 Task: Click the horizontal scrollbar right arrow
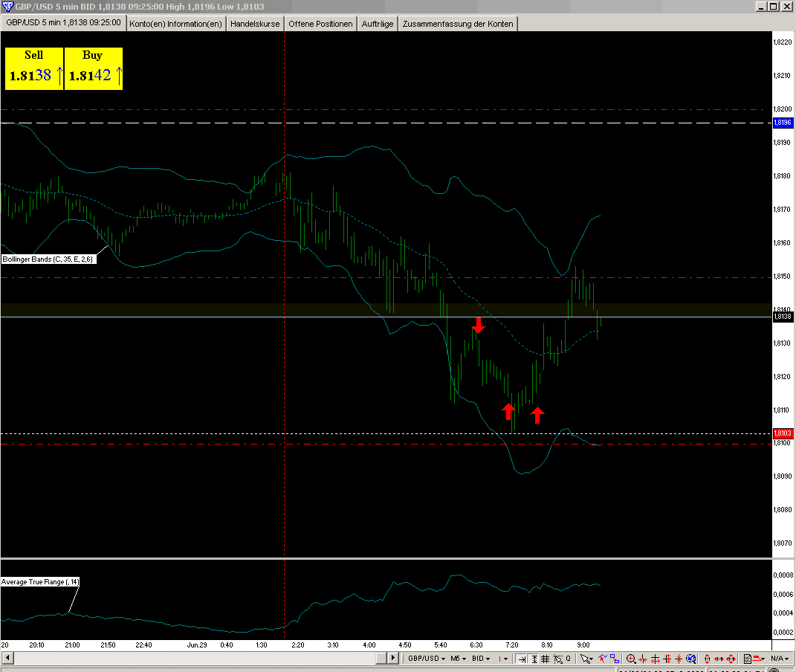click(394, 659)
